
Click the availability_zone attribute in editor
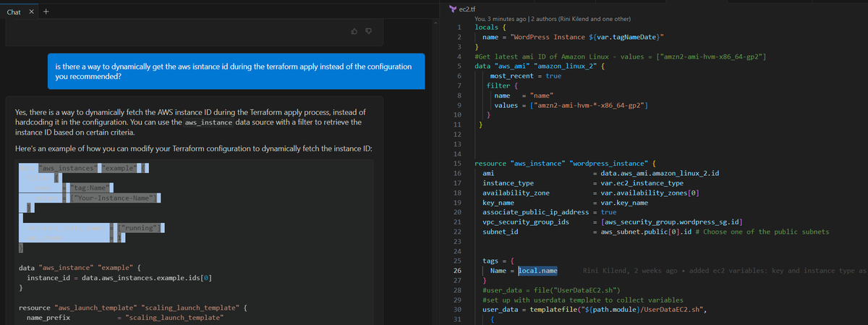(516, 193)
